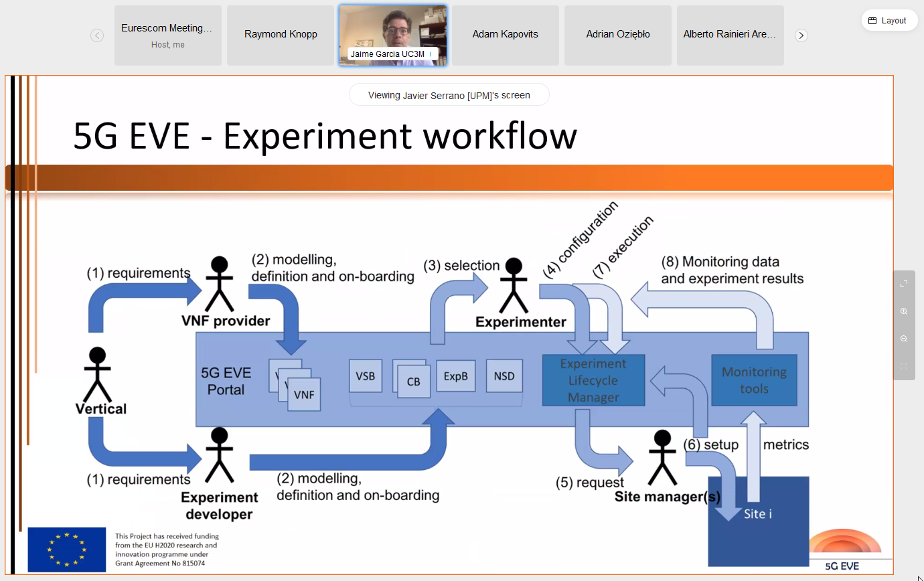The width and height of the screenshot is (924, 581).
Task: Show previous participants with the left arrow
Action: [x=97, y=35]
